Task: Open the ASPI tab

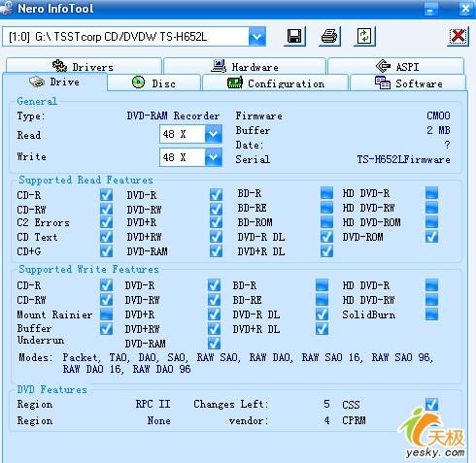Action: (396, 66)
